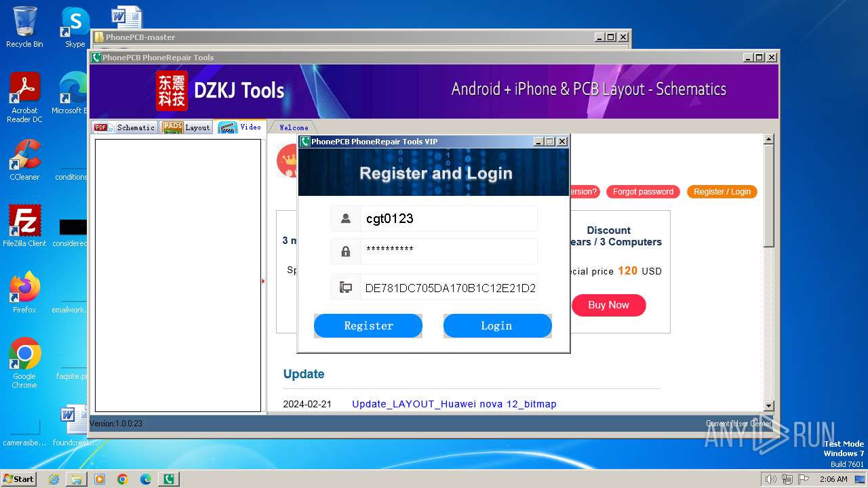Click the volume speaker tray icon

pos(770,479)
